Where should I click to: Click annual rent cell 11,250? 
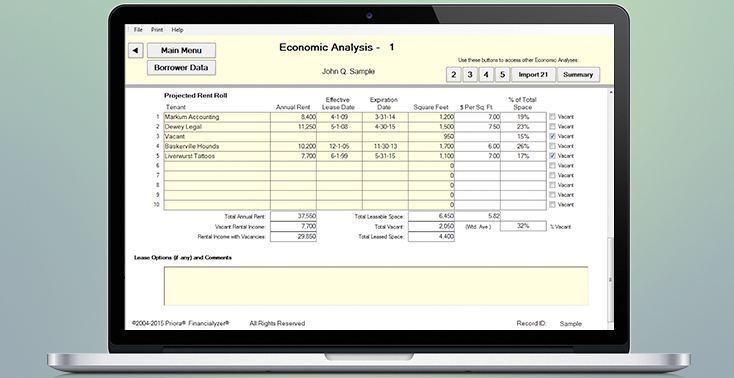click(294, 127)
